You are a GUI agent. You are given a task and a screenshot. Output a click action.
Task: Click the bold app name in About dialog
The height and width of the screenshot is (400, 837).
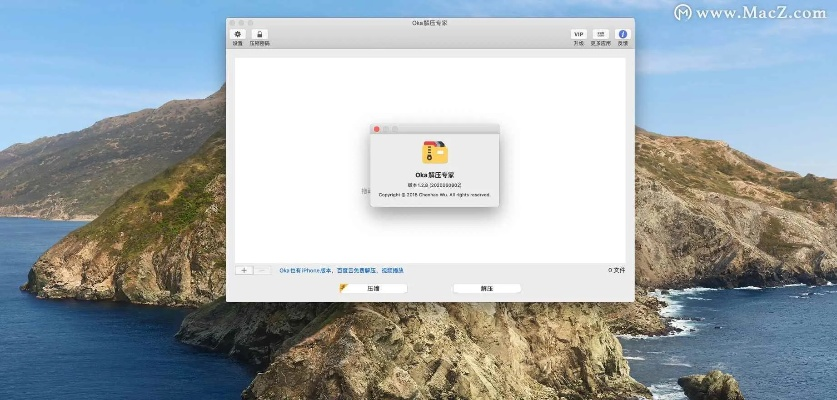pyautogui.click(x=435, y=175)
